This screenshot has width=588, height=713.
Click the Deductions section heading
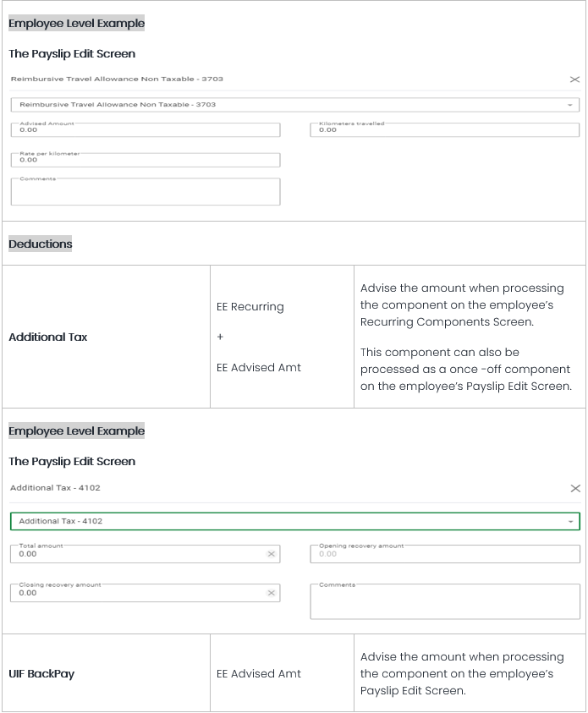[x=41, y=244]
